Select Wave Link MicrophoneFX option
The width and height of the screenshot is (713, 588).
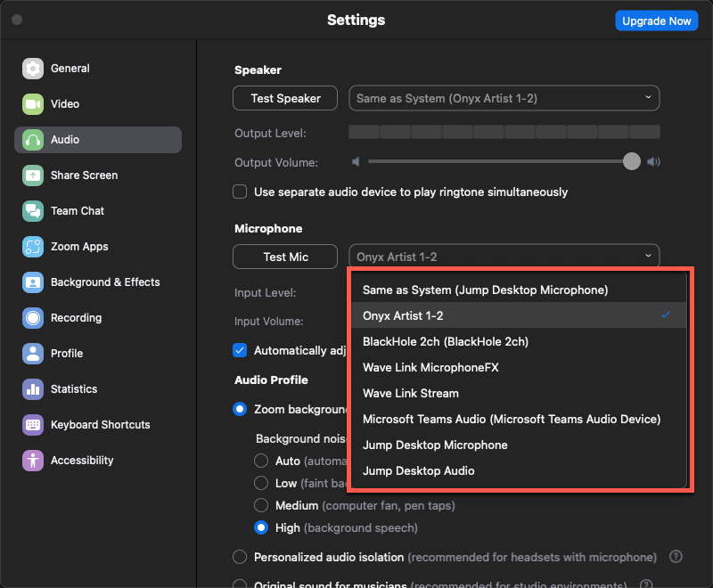point(519,367)
